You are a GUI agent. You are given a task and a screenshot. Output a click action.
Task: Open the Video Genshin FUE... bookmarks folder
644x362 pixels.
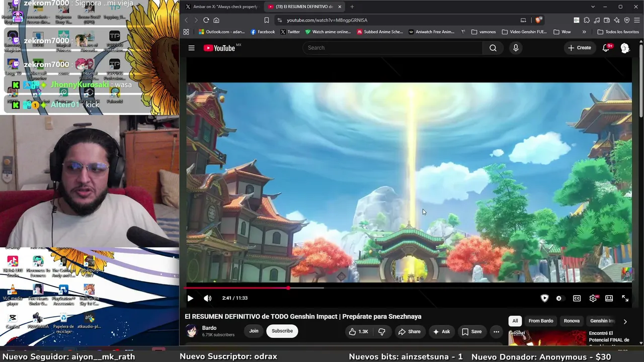524,32
